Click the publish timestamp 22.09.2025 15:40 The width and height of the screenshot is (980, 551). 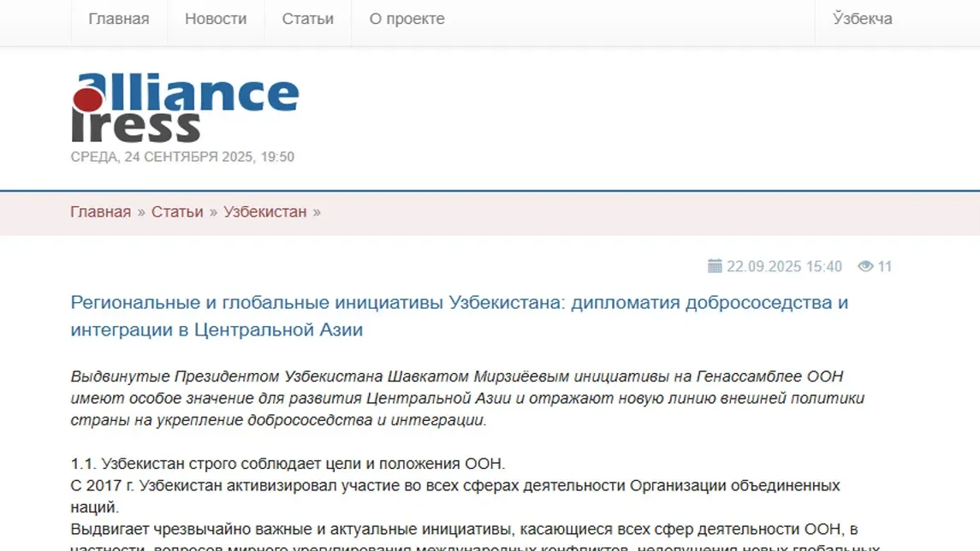click(784, 266)
